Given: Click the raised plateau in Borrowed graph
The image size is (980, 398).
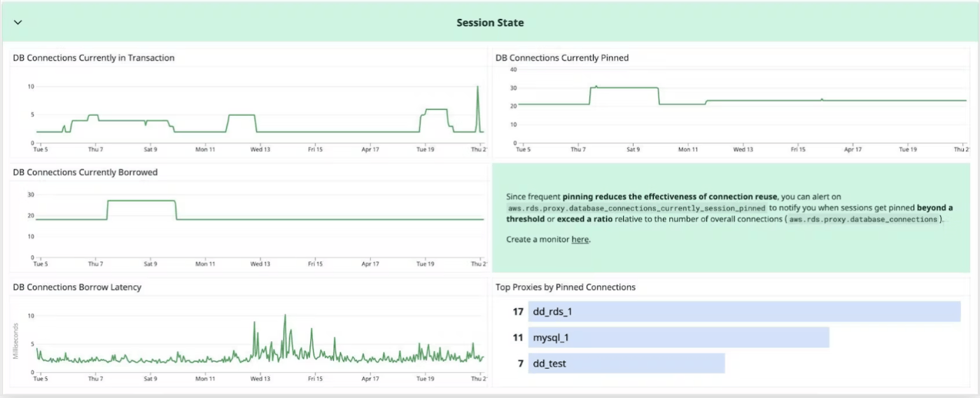Looking at the screenshot, I should pos(141,201).
